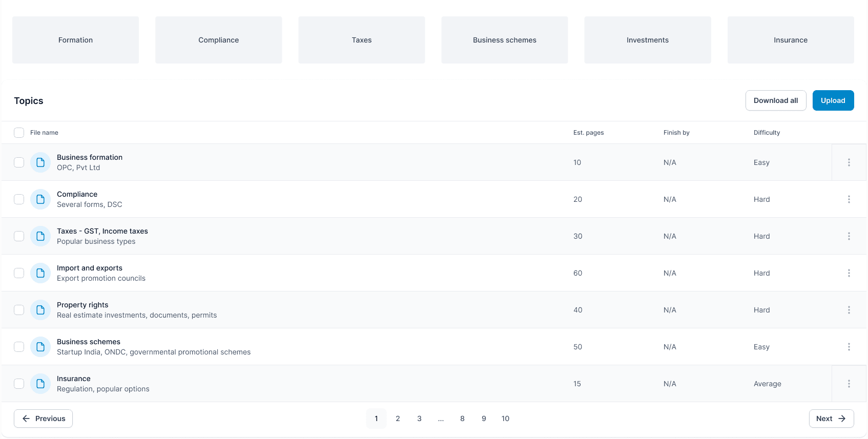The height and width of the screenshot is (439, 868).
Task: Open the kebab menu for Property rights
Action: pyautogui.click(x=849, y=310)
